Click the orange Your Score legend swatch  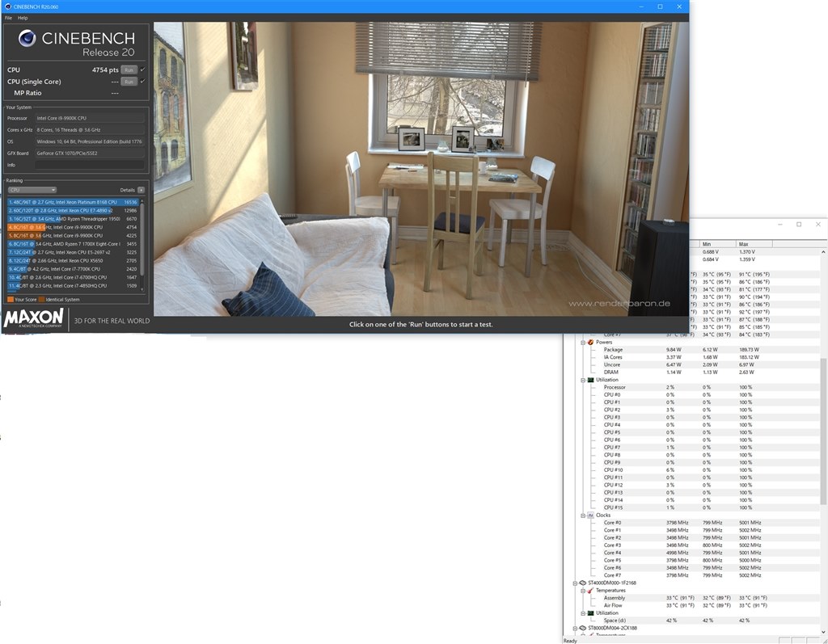[x=11, y=299]
